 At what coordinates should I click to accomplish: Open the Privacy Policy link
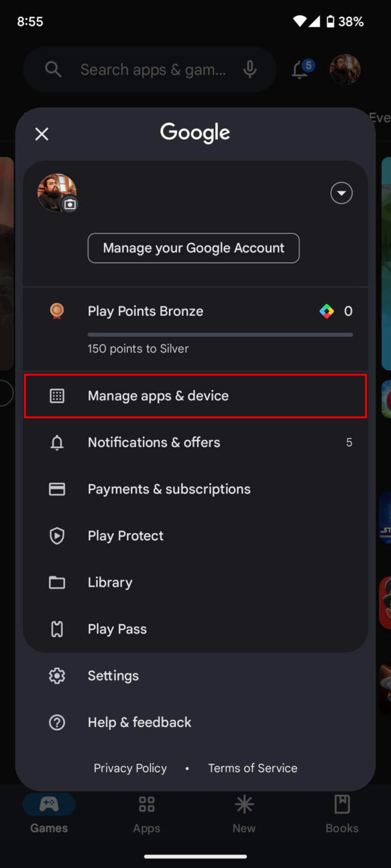click(x=130, y=768)
